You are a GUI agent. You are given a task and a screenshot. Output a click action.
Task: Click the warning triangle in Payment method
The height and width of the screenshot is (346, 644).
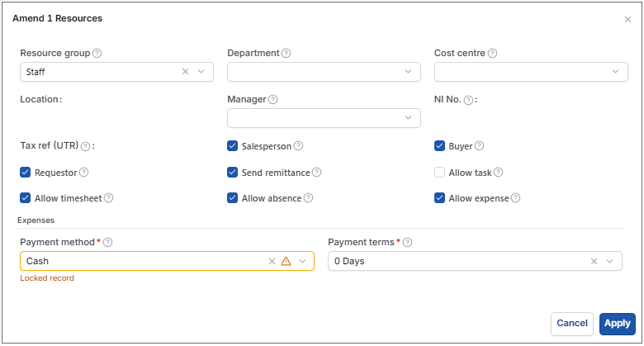coord(286,261)
